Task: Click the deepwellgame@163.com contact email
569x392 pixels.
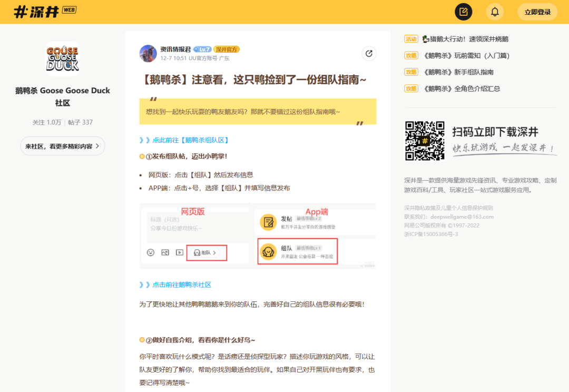Action: (x=462, y=217)
